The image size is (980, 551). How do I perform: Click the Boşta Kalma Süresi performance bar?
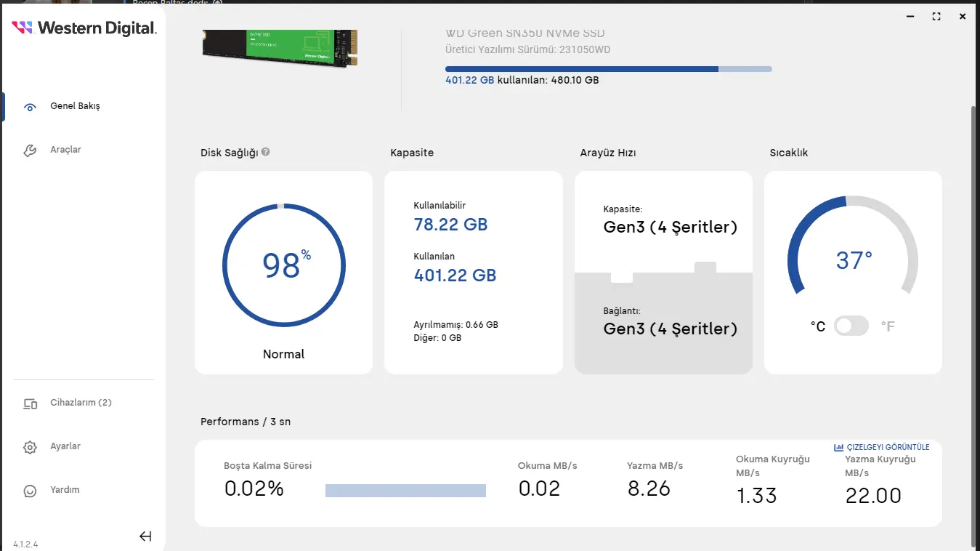click(x=405, y=491)
